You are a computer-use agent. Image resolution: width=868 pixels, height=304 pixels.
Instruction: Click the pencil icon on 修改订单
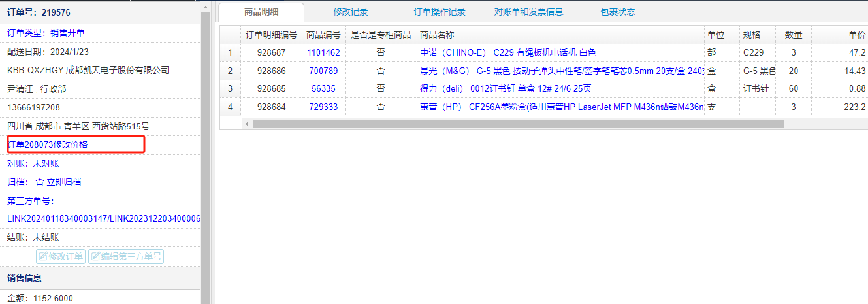pyautogui.click(x=43, y=256)
